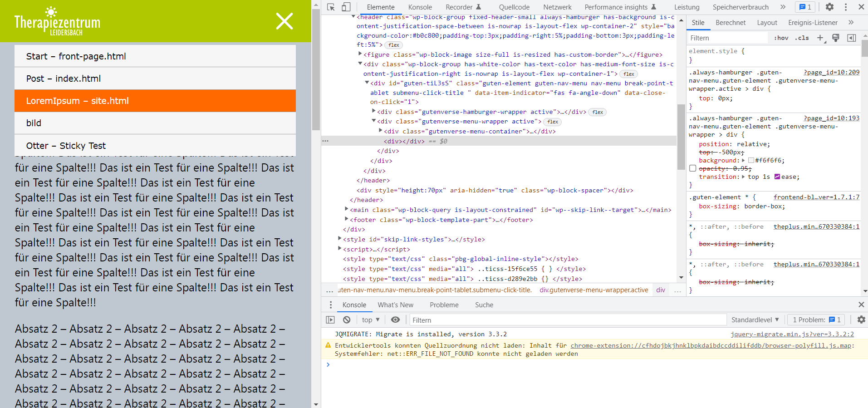Viewport: 868px width, 408px height.
Task: Show more Styles sidebar tabs chevron
Action: click(x=851, y=22)
